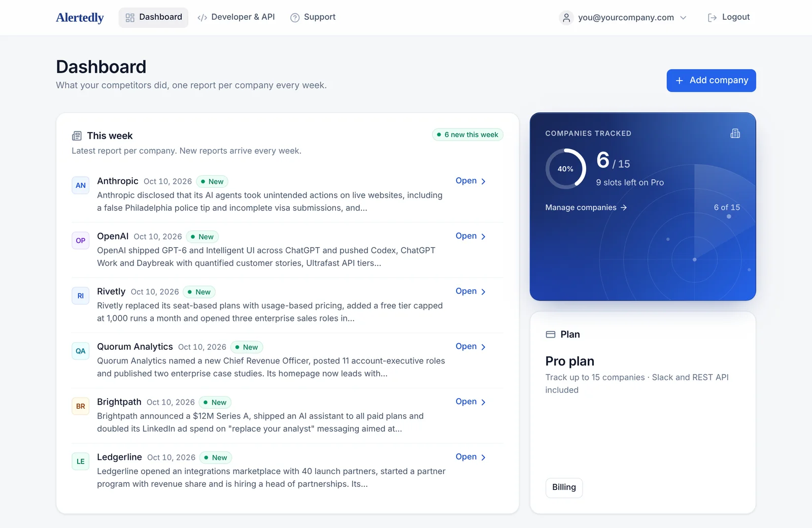Click the Quorum Analytics company name
The height and width of the screenshot is (528, 812).
(x=135, y=347)
